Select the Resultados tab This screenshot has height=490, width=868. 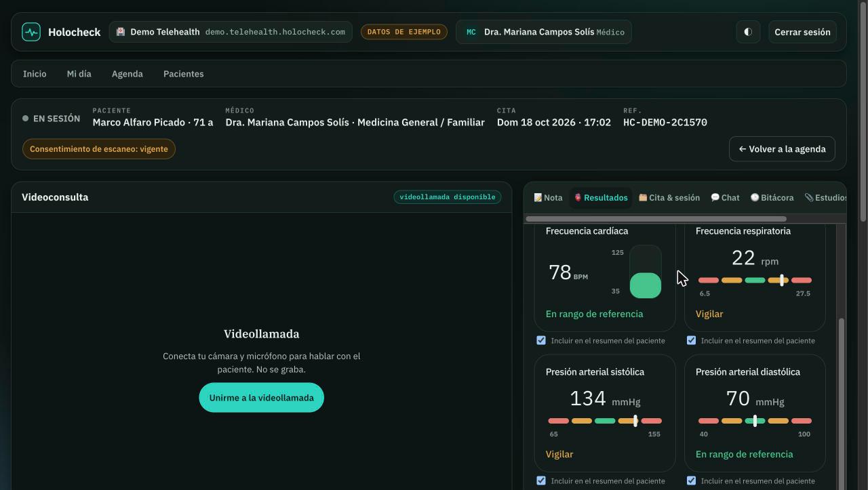[601, 198]
